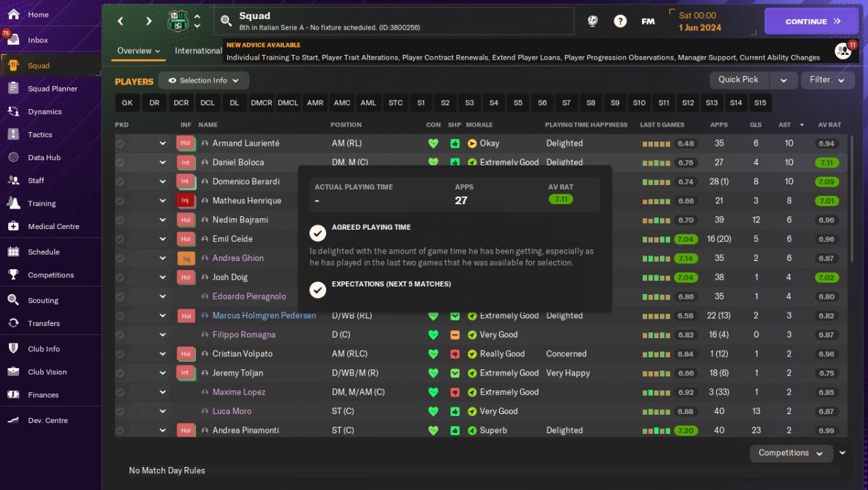Open the Club Info shield icon
Screen dimensions: 868x490
pos(13,349)
